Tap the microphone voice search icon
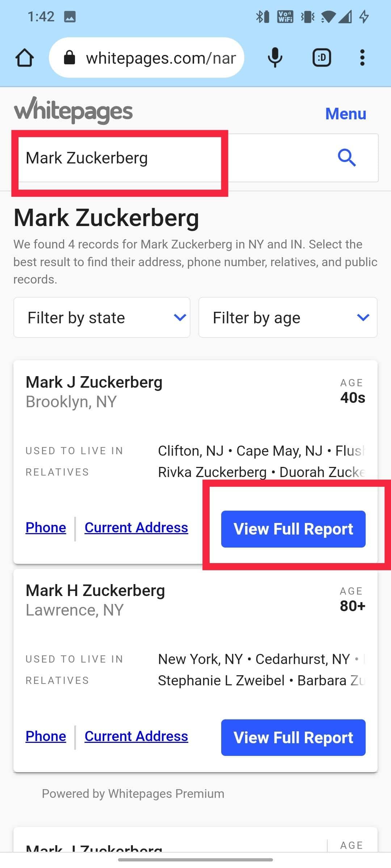The height and width of the screenshot is (868, 391). pos(275,58)
